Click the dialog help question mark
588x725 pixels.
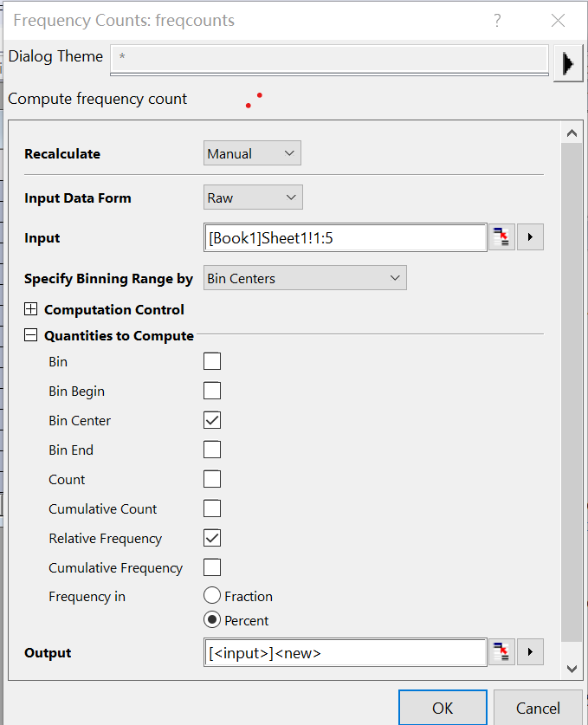coord(497,21)
